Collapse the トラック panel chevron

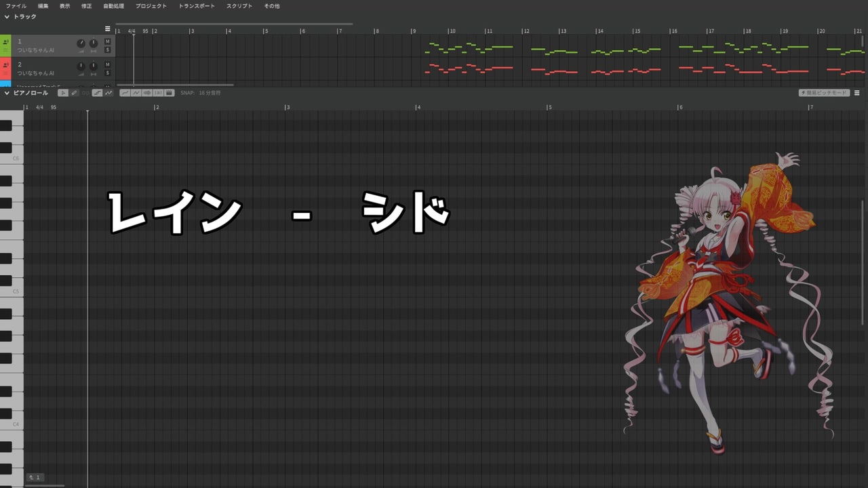tap(7, 17)
